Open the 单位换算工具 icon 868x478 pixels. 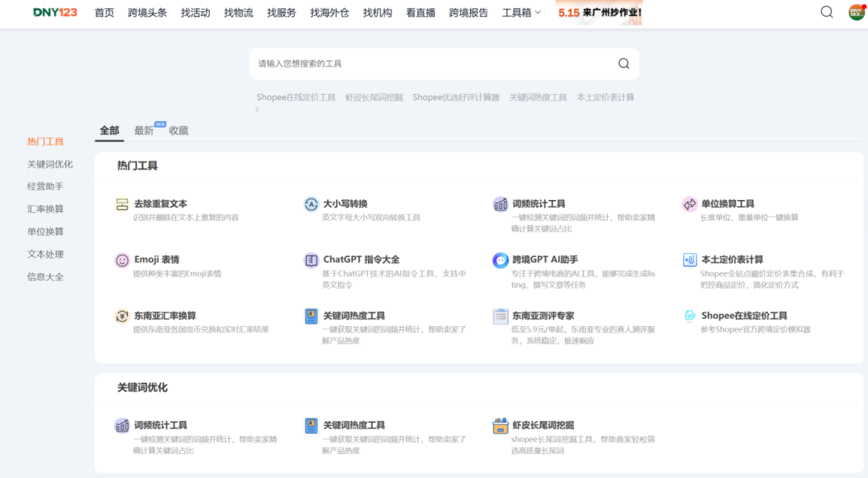[690, 203]
